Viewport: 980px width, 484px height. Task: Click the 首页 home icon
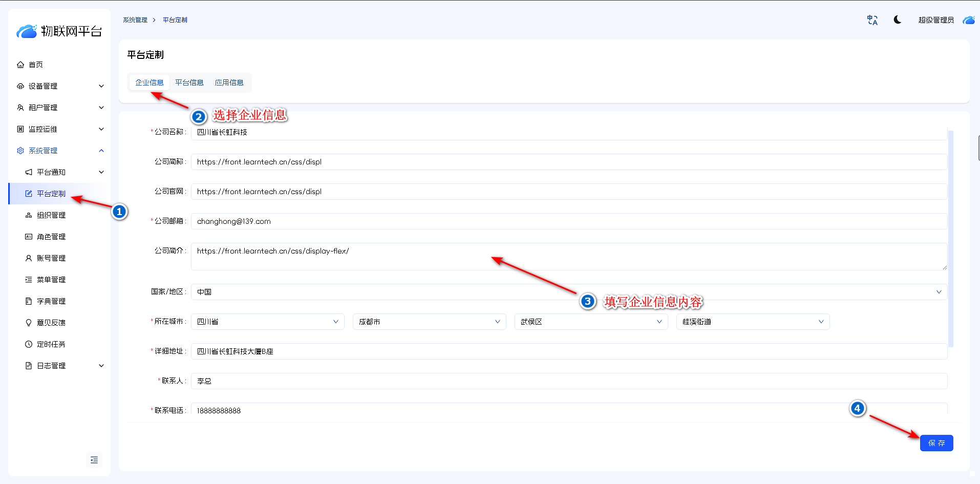[20, 65]
